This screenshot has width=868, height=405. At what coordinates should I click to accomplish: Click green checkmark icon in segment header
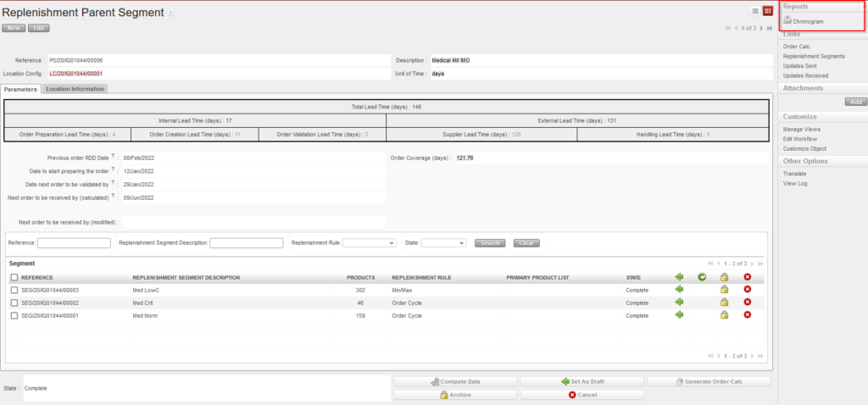[702, 277]
